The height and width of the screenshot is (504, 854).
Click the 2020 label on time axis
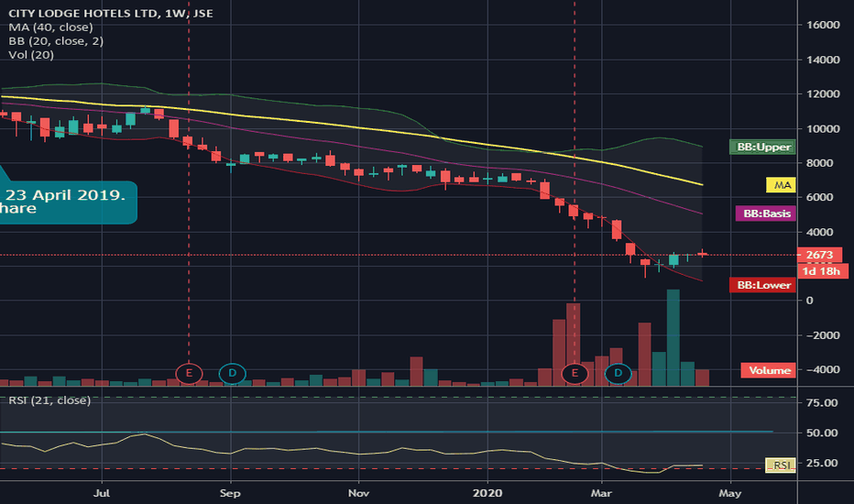tap(487, 493)
